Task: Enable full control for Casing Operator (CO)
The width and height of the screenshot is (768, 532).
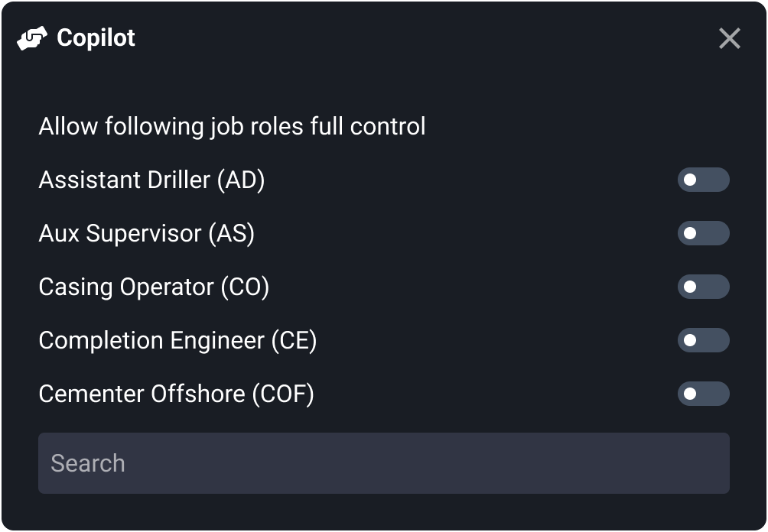Action: tap(703, 287)
